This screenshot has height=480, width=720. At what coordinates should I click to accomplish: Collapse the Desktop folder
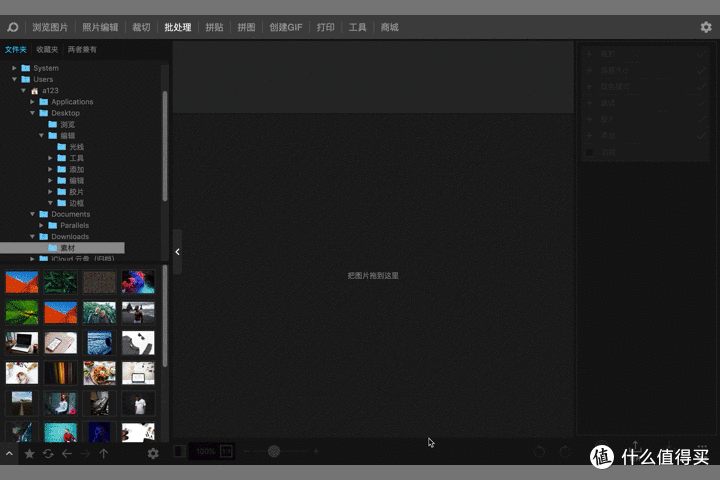point(32,113)
